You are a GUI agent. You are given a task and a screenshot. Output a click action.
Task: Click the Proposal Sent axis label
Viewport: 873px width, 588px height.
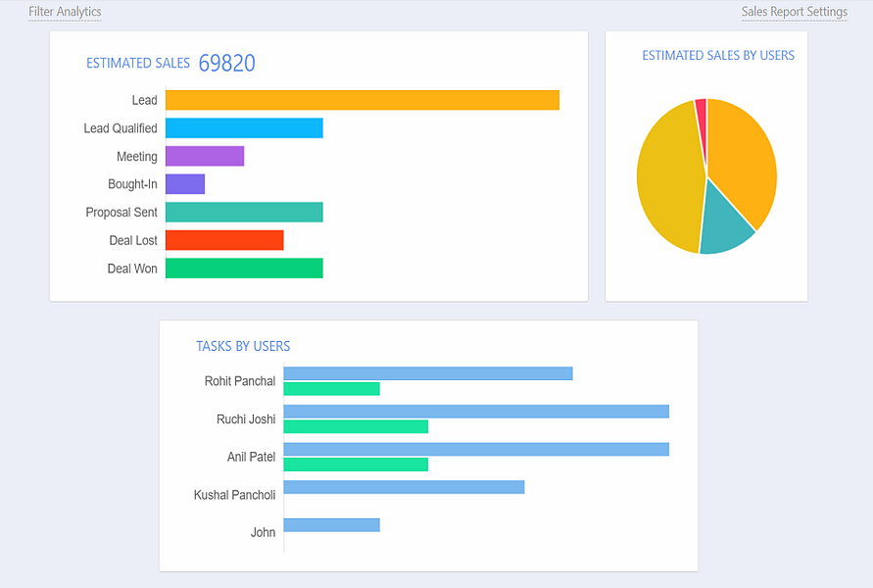point(121,213)
